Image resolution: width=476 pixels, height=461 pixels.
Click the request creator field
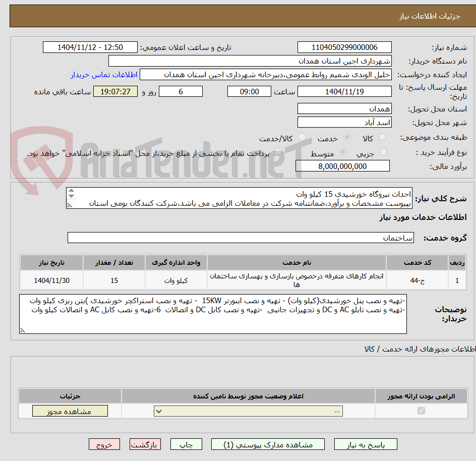[x=266, y=75]
